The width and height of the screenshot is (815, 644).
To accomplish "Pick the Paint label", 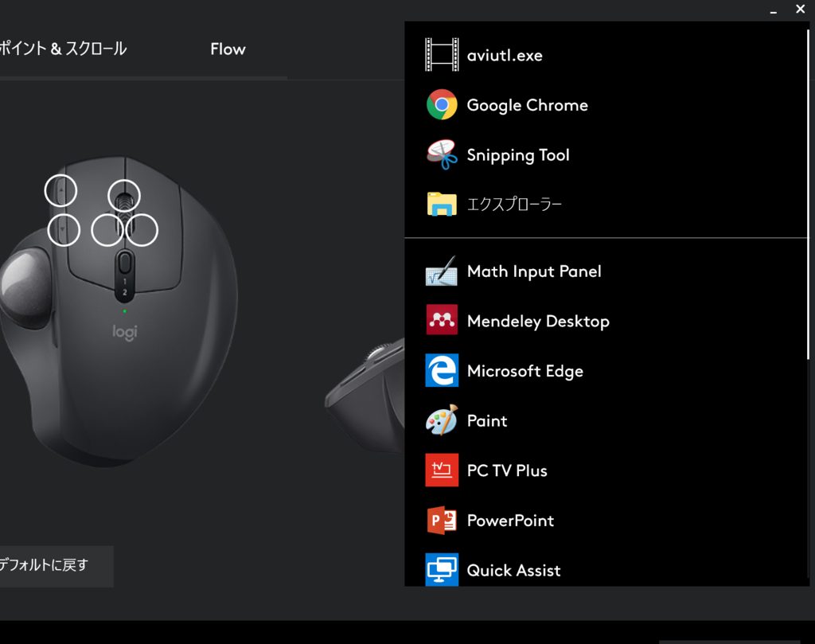I will tap(487, 420).
